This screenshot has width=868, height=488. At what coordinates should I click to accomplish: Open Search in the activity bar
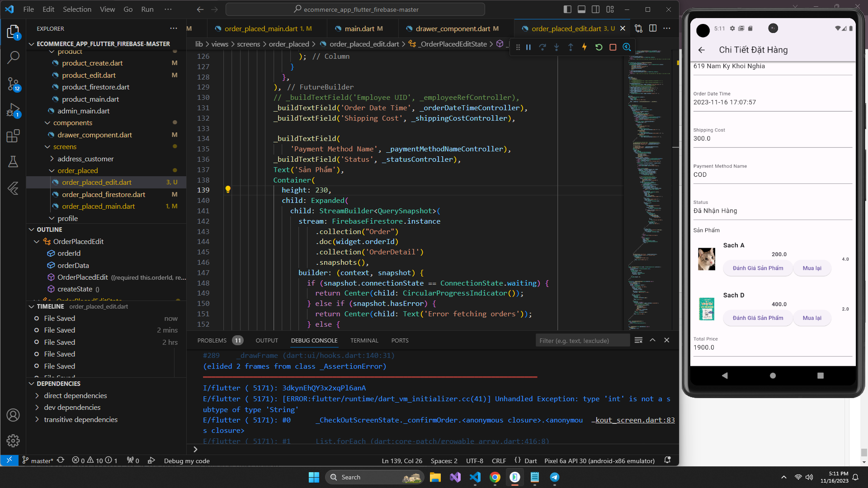tap(13, 57)
